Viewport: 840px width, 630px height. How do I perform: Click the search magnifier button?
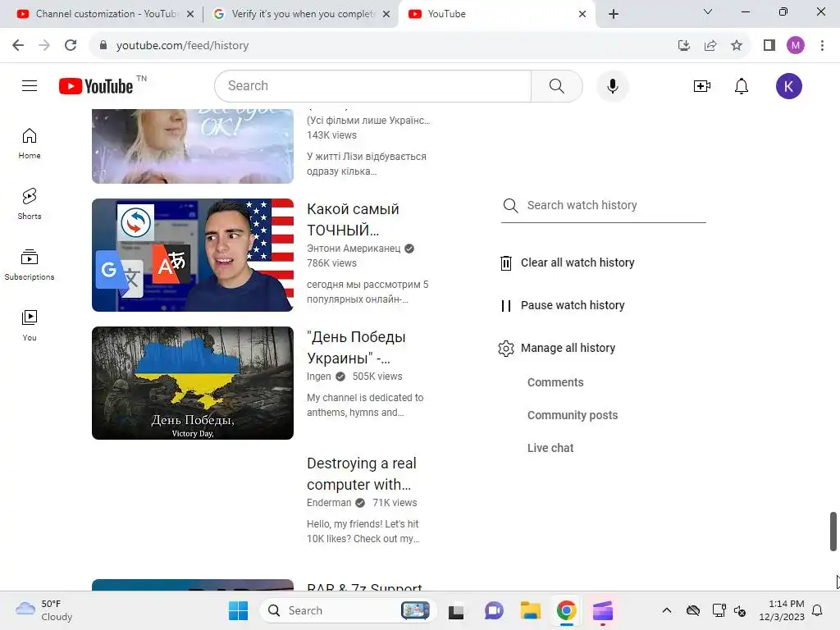[x=557, y=85]
